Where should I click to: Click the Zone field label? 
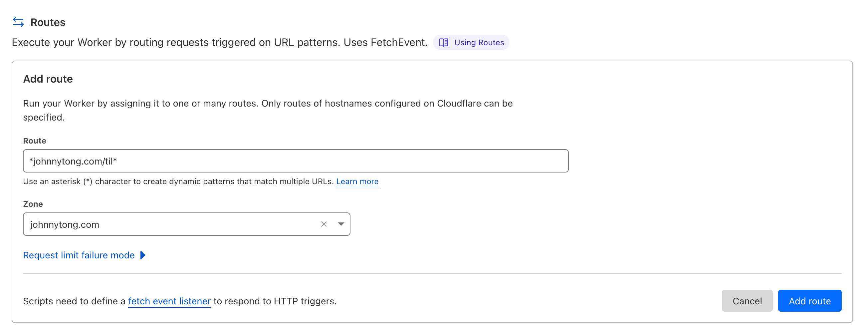(x=33, y=204)
